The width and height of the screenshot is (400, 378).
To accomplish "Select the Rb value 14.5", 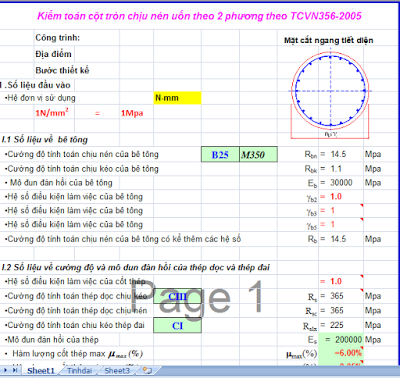I will coord(338,239).
